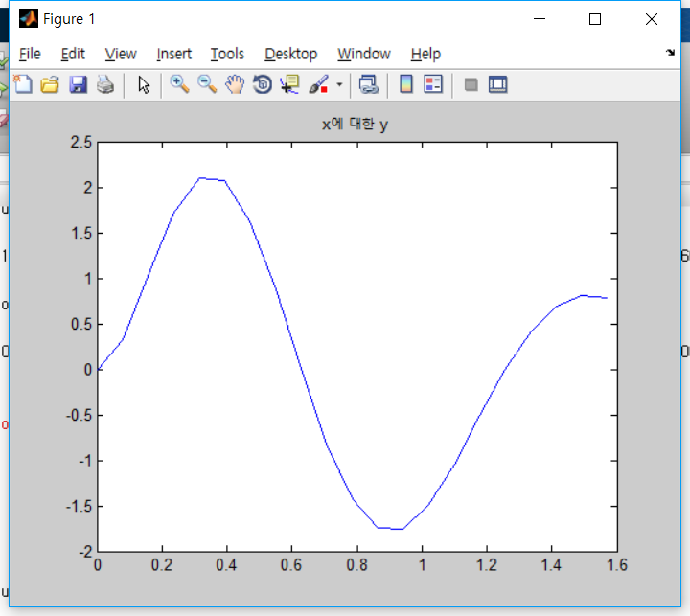Save the figure with floppy disk icon
The image size is (690, 616).
(78, 84)
